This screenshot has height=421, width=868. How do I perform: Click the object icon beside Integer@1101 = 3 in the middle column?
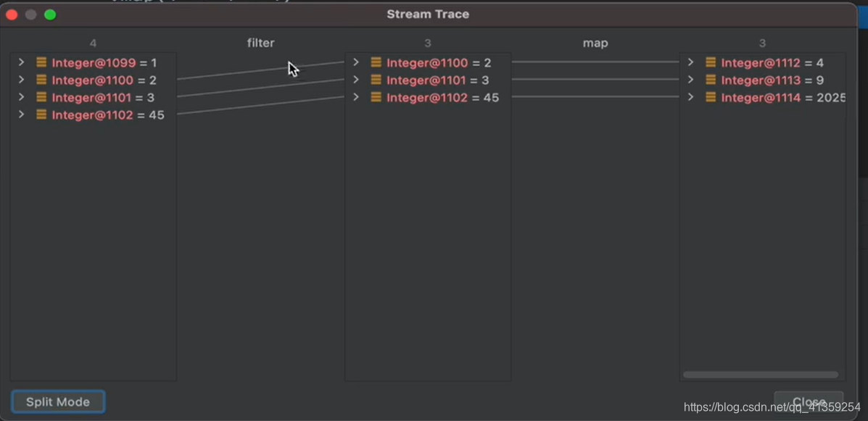[376, 80]
